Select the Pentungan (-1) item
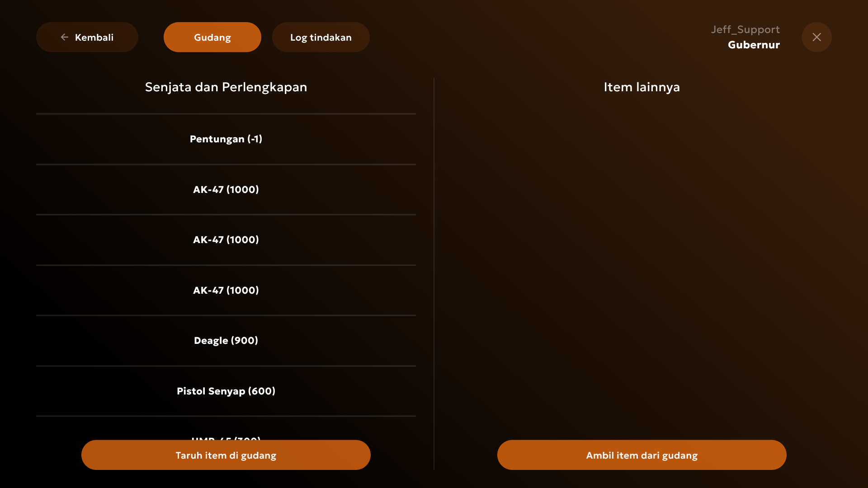Screen dimensions: 868x488 pyautogui.click(x=226, y=139)
